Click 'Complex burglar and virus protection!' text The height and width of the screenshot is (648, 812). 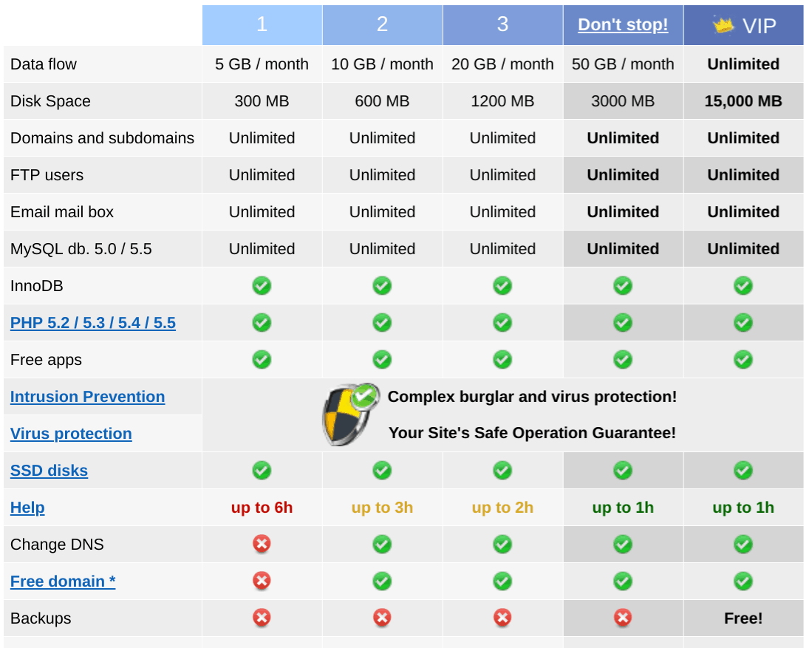point(533,397)
